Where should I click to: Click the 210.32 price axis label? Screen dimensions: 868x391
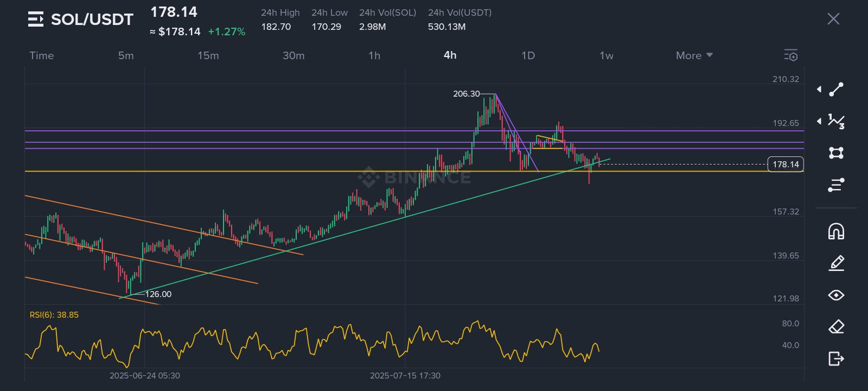point(786,79)
